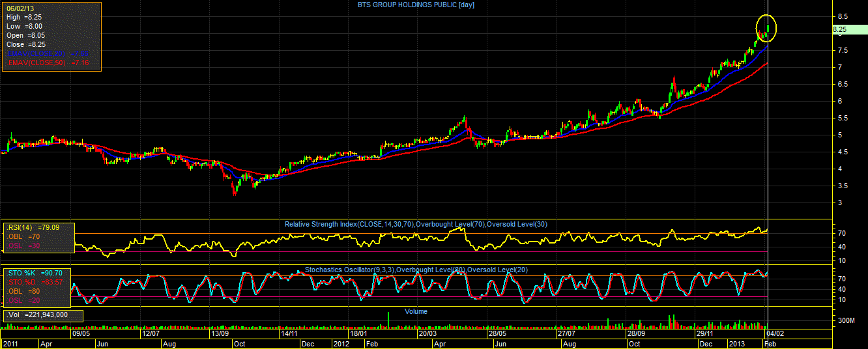Click the 28/09 date marker
This screenshot has width=868, height=349.
pos(636,333)
